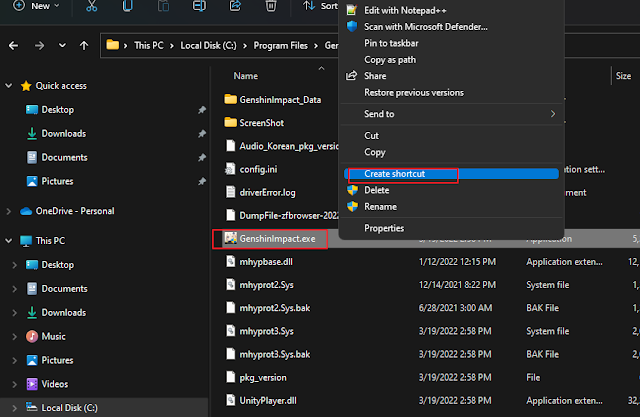Collapse the This PC node
Viewport: 640px width, 417px height.
9,241
